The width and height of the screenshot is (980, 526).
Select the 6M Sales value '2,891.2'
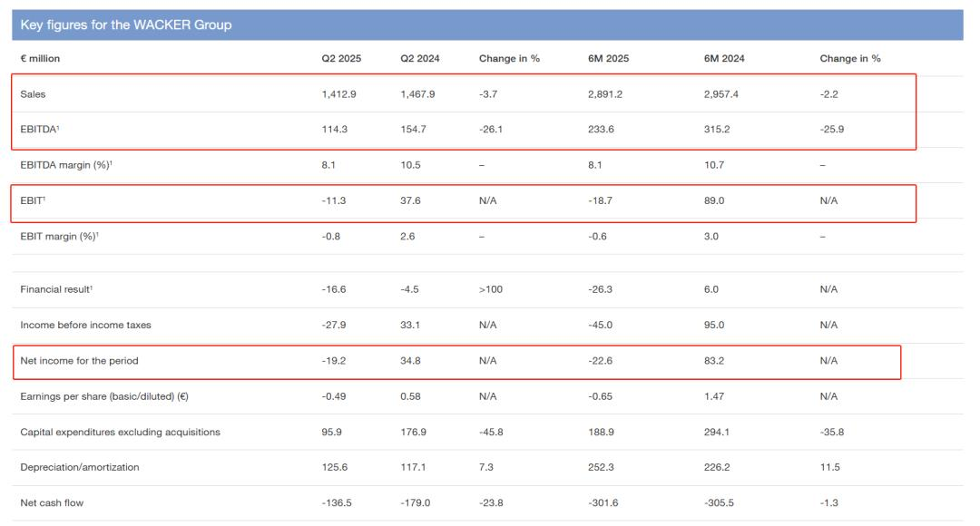605,94
